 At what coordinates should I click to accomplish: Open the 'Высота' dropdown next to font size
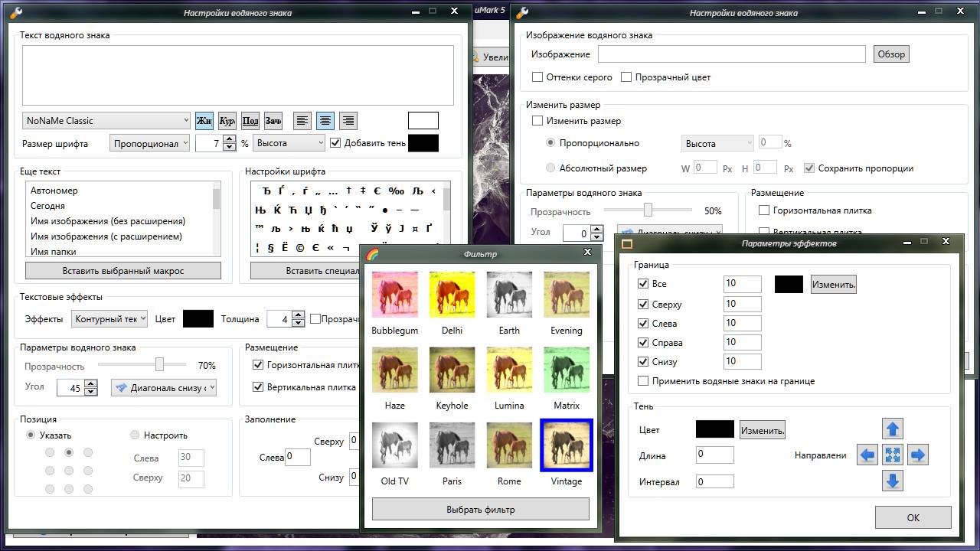tap(289, 143)
